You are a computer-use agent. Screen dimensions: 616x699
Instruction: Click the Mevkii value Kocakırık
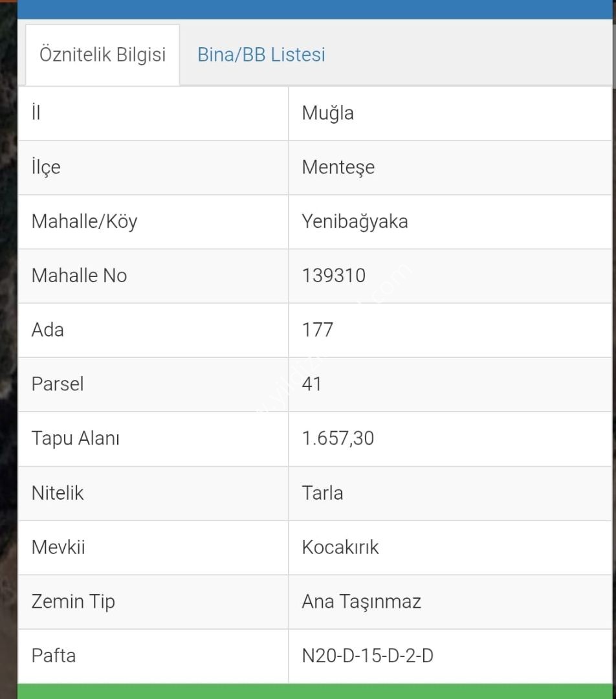340,548
